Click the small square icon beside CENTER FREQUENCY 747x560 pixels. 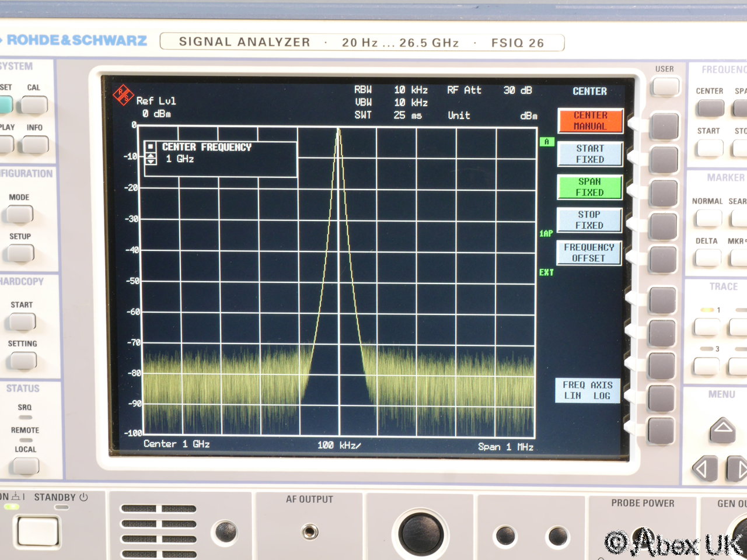tap(151, 147)
